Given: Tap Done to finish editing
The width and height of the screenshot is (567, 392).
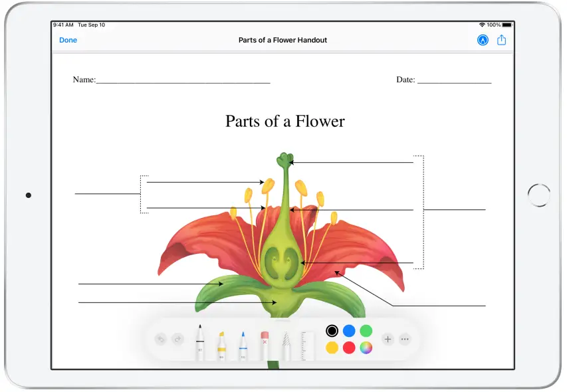Looking at the screenshot, I should 68,40.
